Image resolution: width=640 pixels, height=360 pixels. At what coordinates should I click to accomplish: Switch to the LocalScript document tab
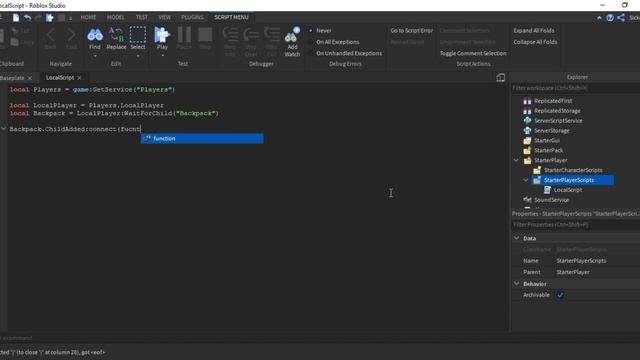pyautogui.click(x=60, y=78)
